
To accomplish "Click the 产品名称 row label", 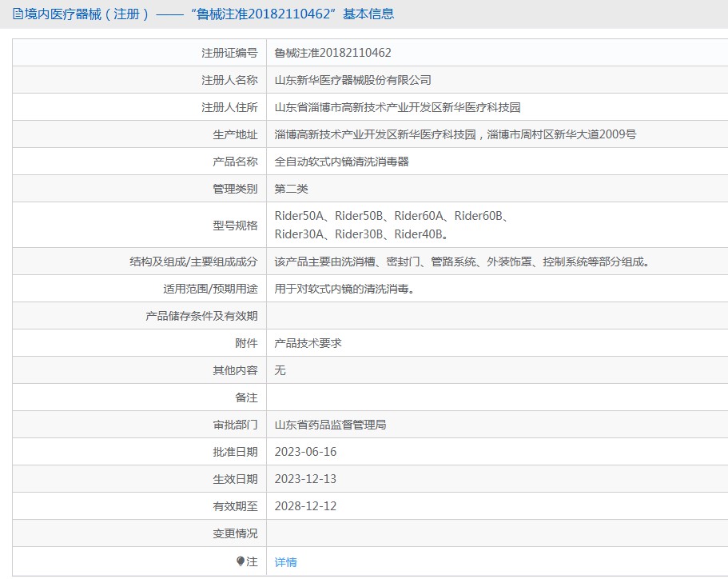I will [x=235, y=162].
